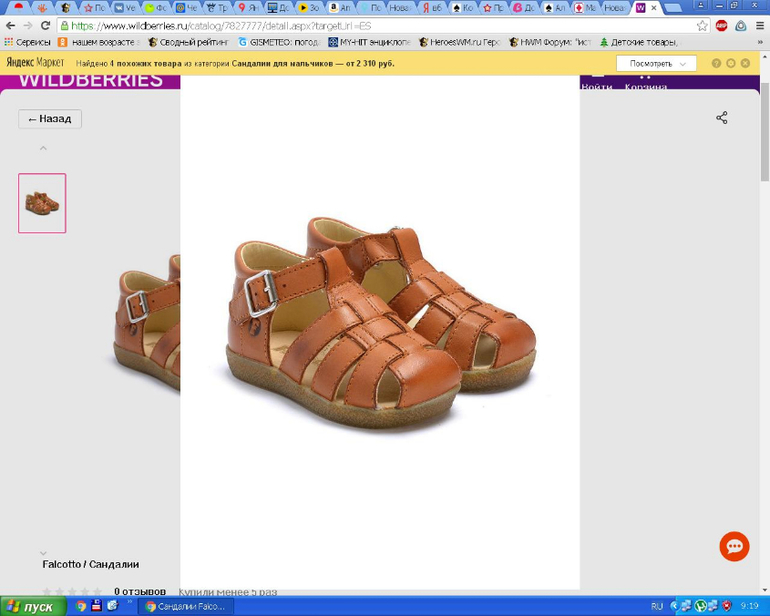Click the browser back arrow
Screen dimensions: 770x616
click(11, 26)
